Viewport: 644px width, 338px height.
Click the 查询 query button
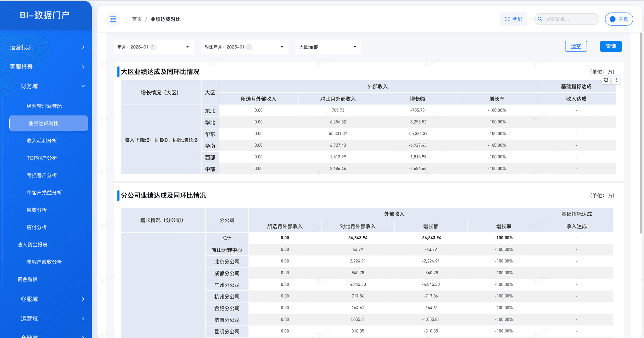610,46
